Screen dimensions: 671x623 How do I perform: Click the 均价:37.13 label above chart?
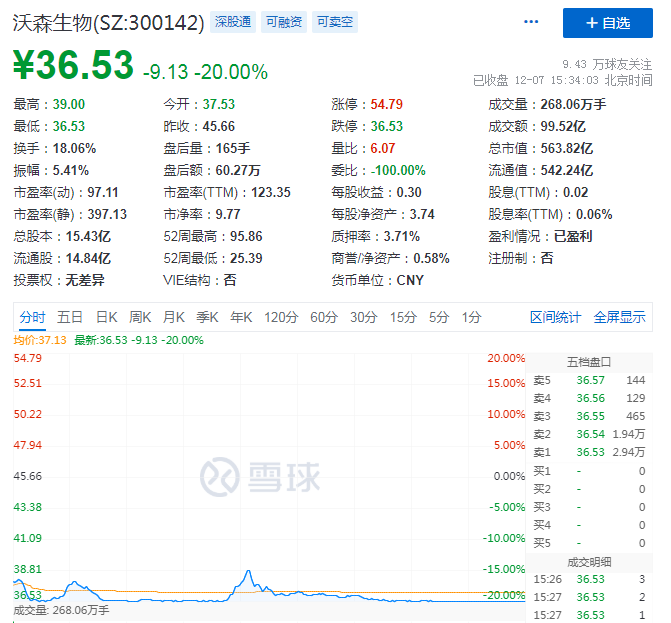(40, 340)
